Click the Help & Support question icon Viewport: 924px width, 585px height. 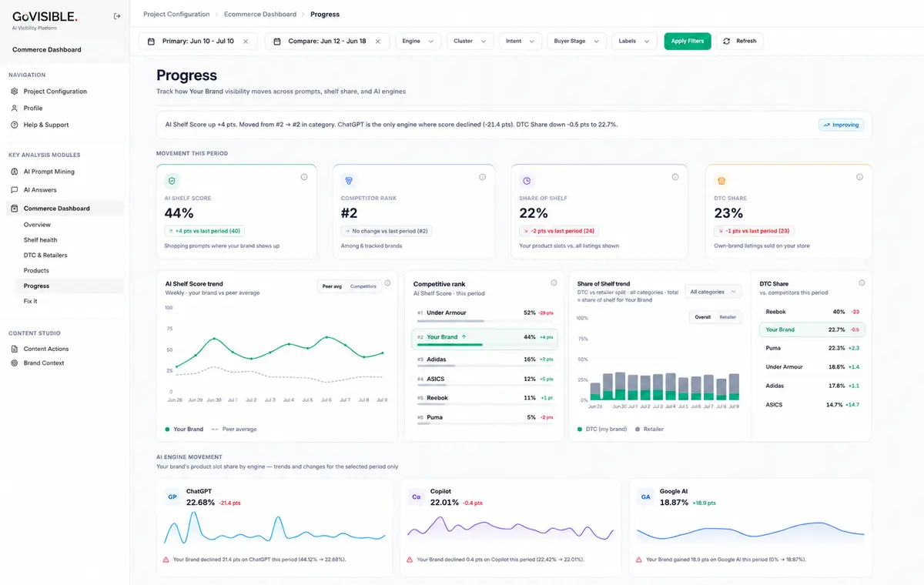coord(15,125)
